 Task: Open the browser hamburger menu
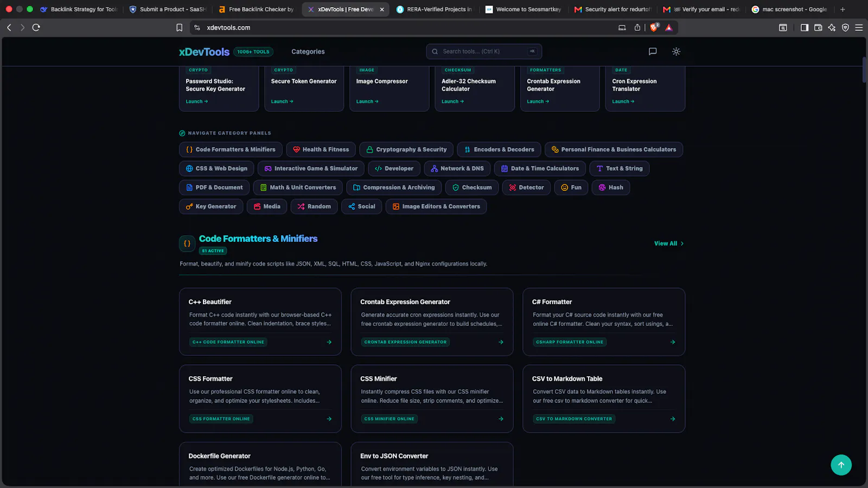coord(859,28)
